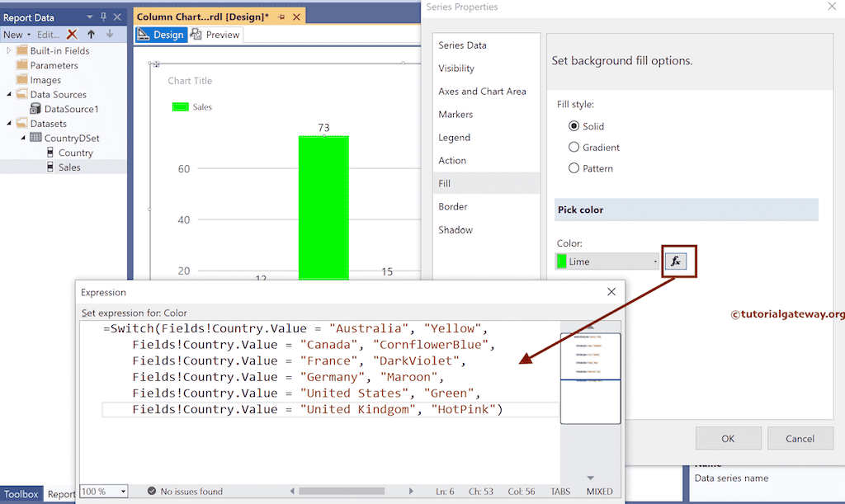Viewport: 845px width, 504px height.
Task: Move selected field down with arrow icon
Action: click(108, 34)
